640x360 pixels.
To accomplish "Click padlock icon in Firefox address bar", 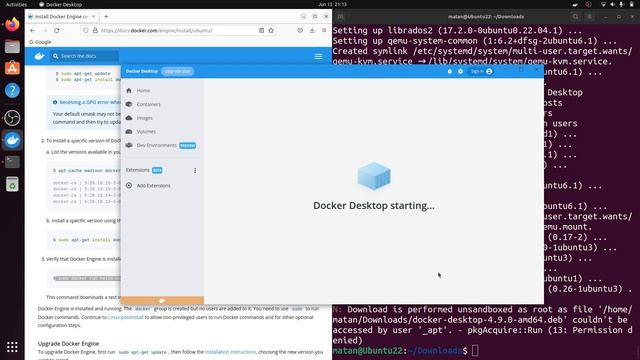I will coord(95,31).
